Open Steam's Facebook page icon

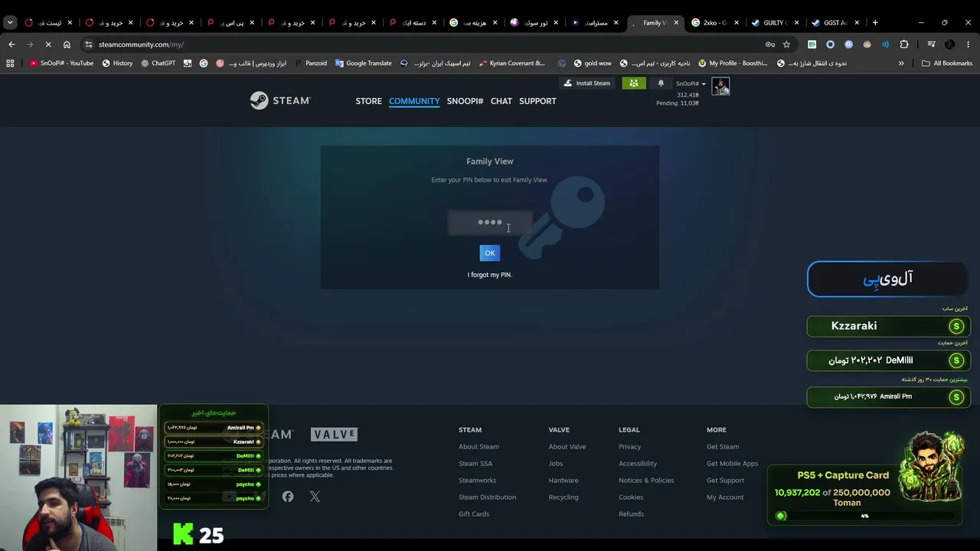[288, 497]
